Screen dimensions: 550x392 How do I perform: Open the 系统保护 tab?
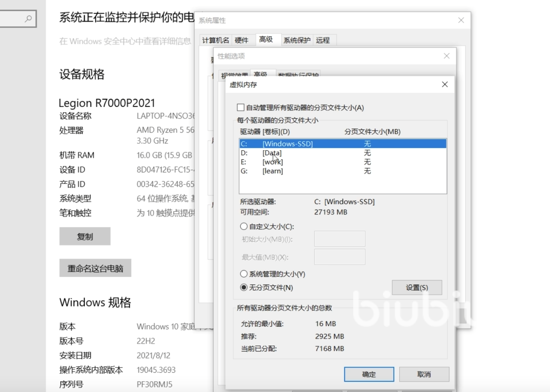point(296,40)
